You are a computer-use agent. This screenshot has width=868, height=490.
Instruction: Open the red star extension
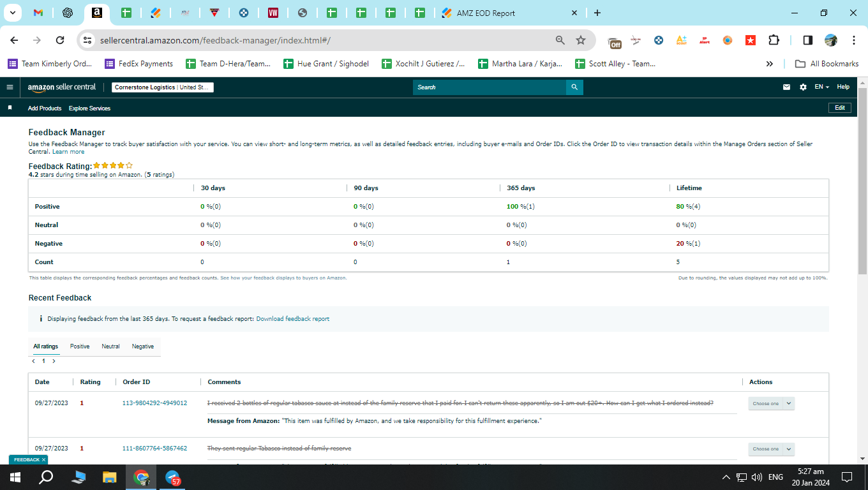coord(751,40)
